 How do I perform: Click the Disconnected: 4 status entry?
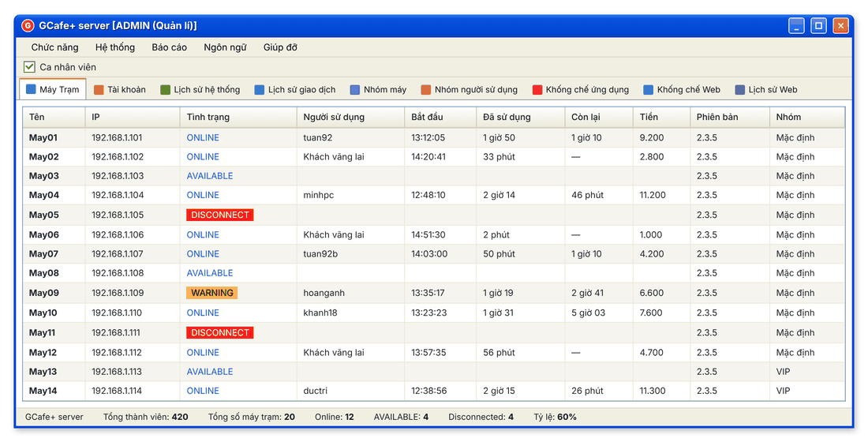click(481, 417)
